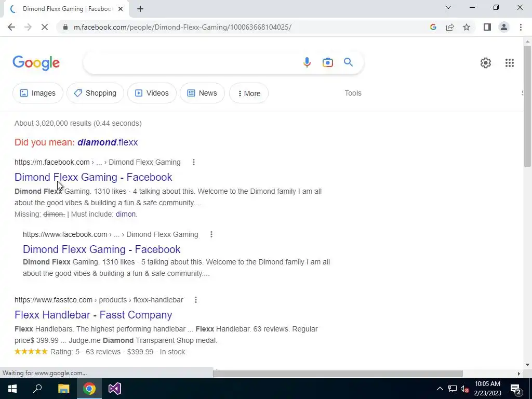
Task: Close the Dimond Flexx Gaming tab
Action: click(x=121, y=9)
